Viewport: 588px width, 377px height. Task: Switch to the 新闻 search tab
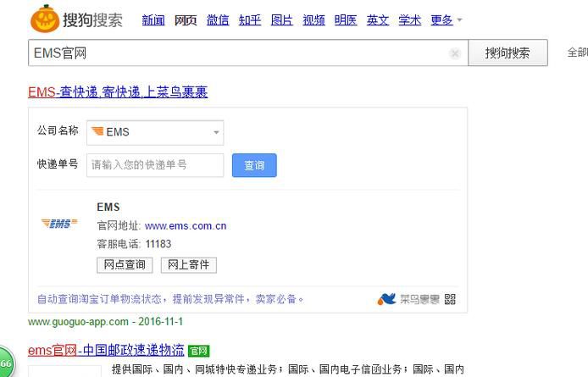pos(153,20)
